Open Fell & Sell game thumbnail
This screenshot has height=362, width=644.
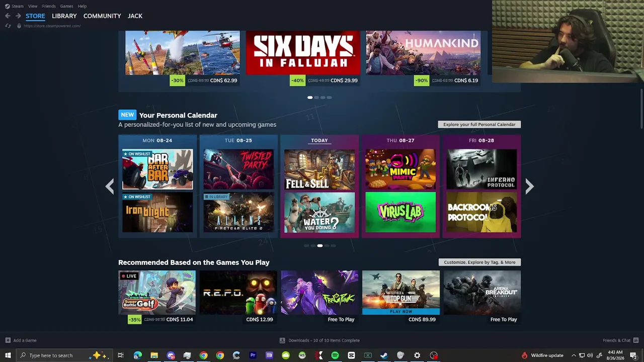pos(319,169)
